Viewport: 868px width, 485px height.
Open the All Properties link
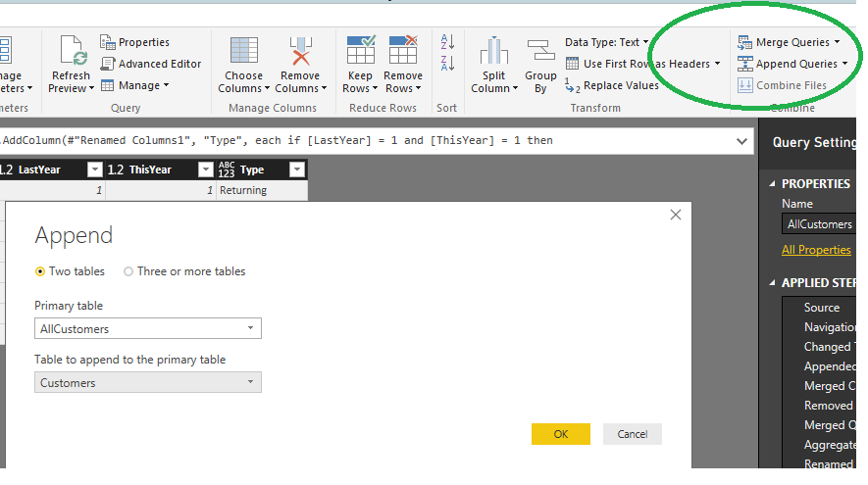point(816,250)
